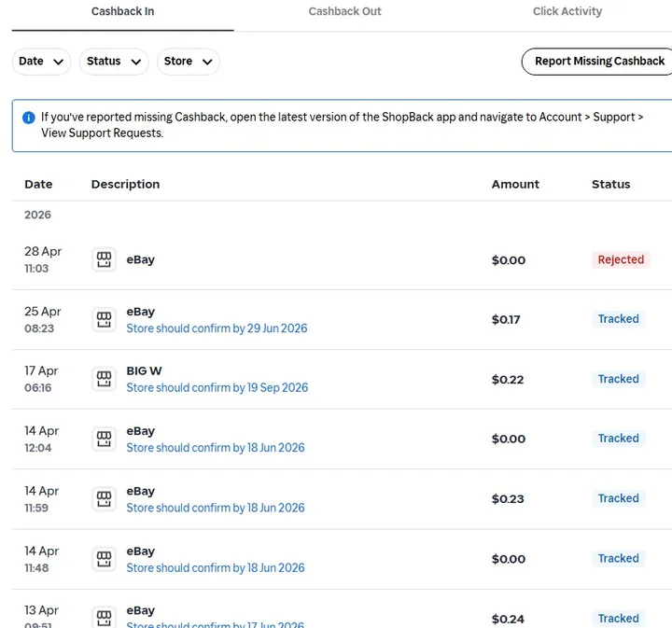
Task: Click 'Store should confirm by 19 Sep 2026'
Action: pyautogui.click(x=217, y=387)
